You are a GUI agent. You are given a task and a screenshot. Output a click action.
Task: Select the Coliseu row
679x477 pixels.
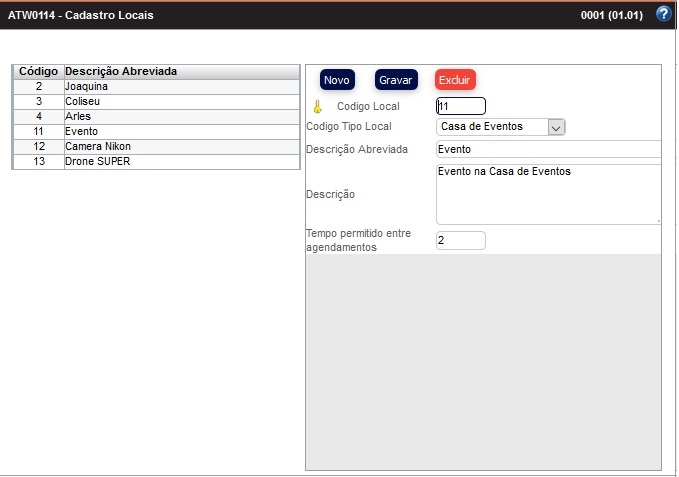click(x=156, y=102)
